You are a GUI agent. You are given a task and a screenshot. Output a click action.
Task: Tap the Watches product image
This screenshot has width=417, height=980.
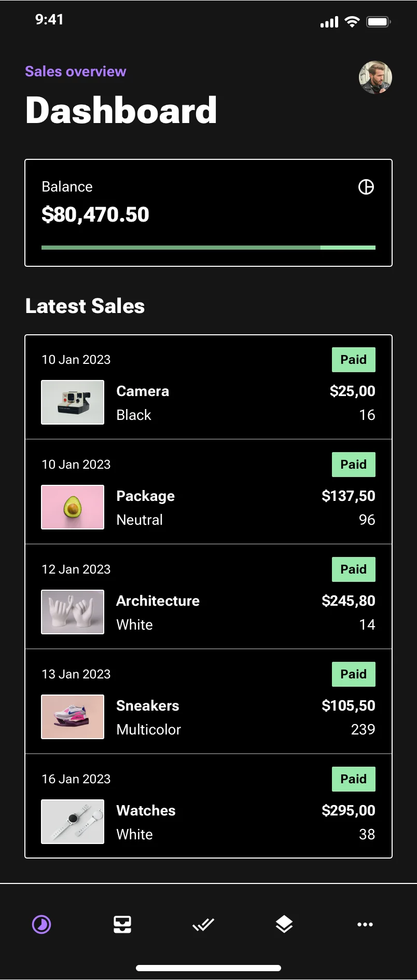[x=72, y=821]
